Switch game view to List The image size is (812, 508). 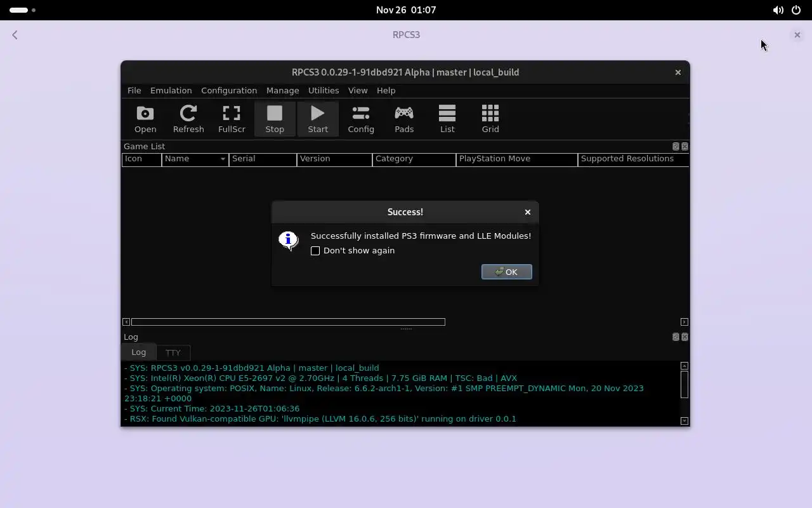447,119
